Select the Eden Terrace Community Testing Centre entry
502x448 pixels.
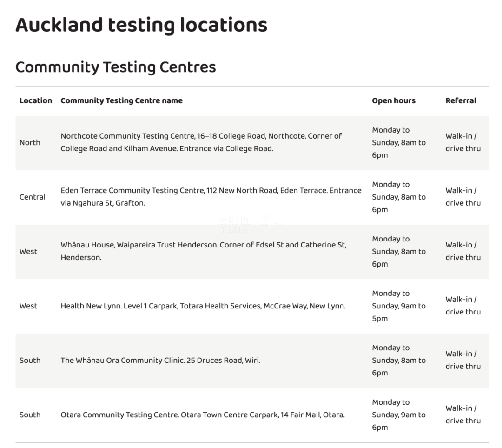tap(211, 197)
